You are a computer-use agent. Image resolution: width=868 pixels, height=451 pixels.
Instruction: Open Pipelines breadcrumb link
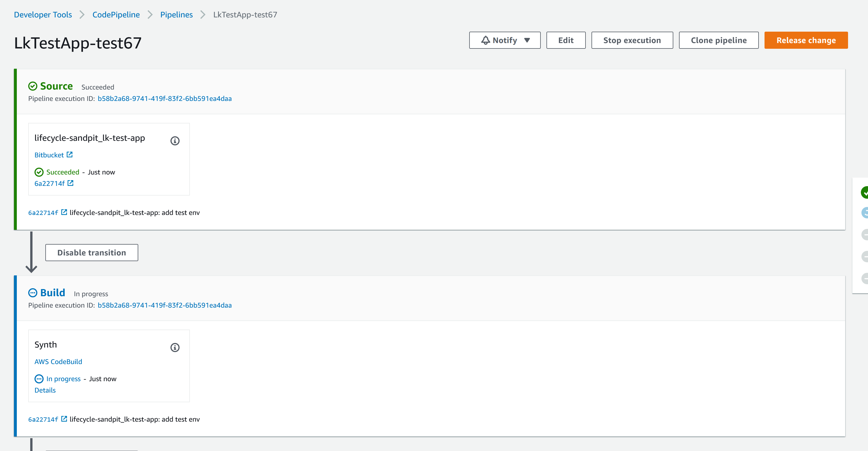pyautogui.click(x=176, y=15)
